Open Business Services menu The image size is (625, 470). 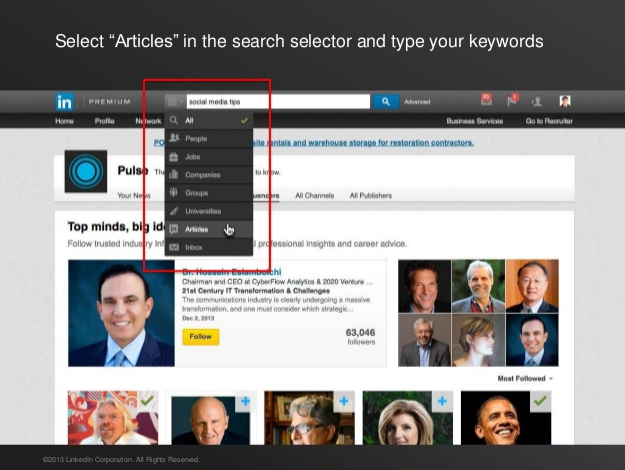475,121
